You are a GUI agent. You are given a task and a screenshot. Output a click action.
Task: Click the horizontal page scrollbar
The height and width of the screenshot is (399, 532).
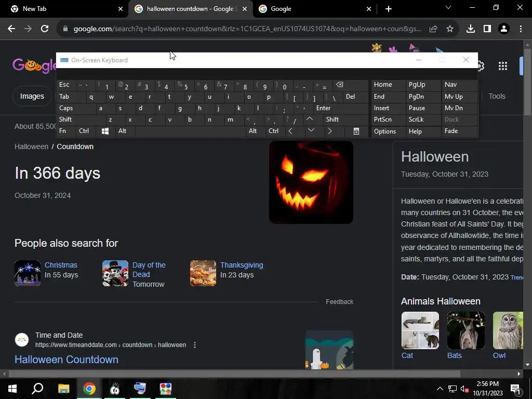click(234, 374)
